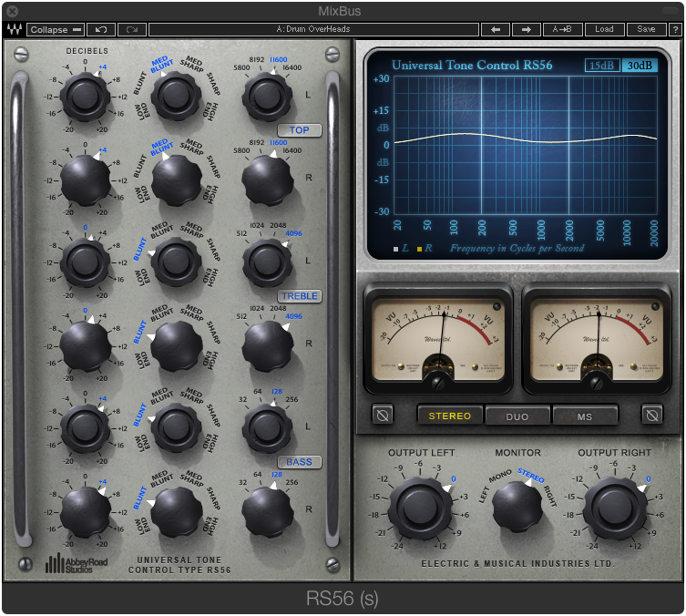Click the Abbey Road Studios logo

pos(77,563)
